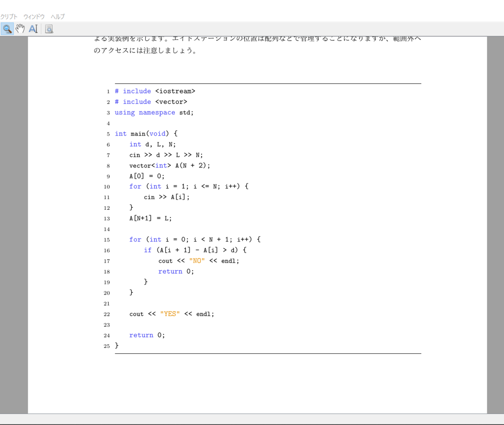Click 'return 0;' on line 18

pyautogui.click(x=176, y=271)
